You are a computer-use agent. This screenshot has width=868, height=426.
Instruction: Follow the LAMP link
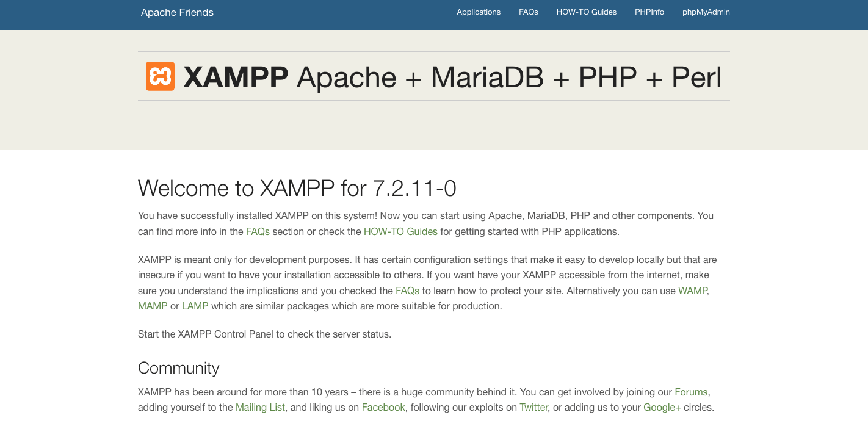(x=195, y=306)
